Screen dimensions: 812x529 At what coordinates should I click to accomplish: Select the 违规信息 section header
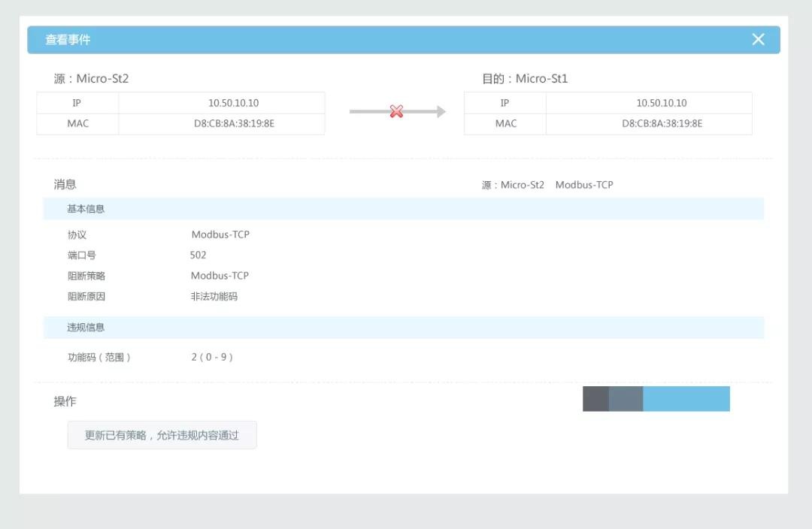click(86, 328)
